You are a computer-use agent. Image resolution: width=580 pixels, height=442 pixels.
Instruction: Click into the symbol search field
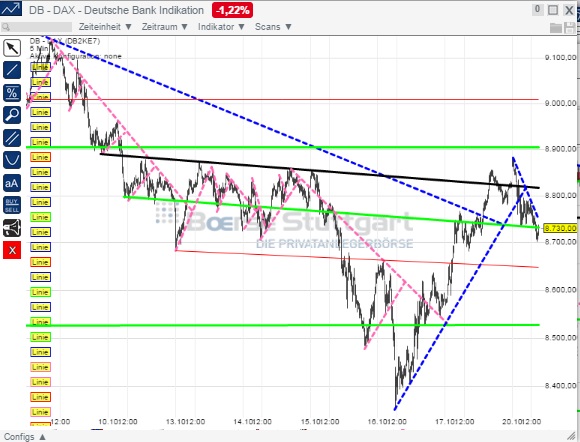click(36, 27)
